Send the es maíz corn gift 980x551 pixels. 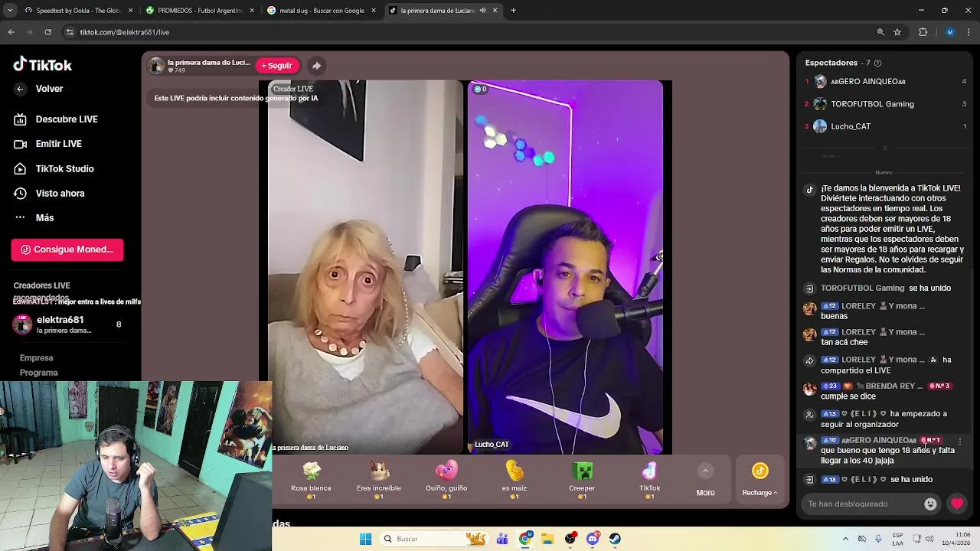coord(514,480)
